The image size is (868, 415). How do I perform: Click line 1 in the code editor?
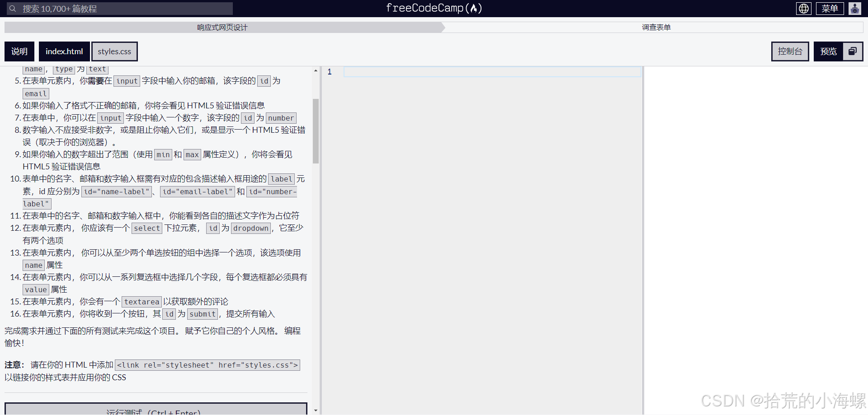click(492, 72)
